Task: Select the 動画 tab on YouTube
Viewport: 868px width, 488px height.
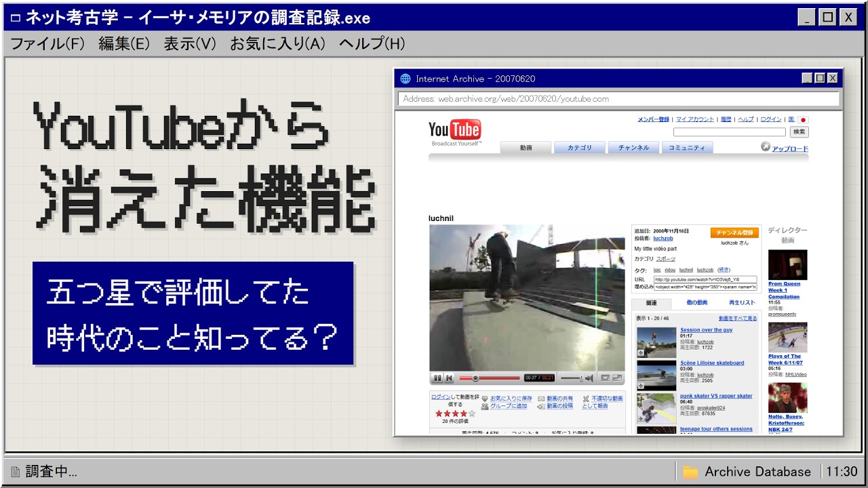Action: tap(526, 147)
